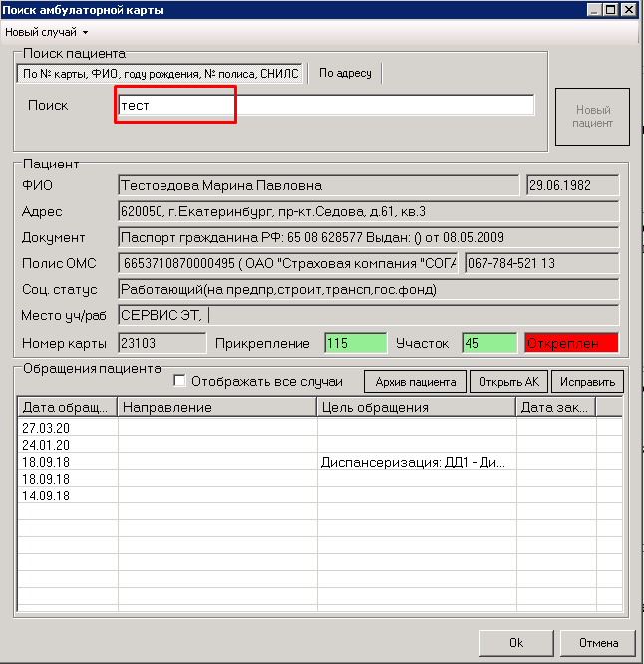Click the Отмена button
The height and width of the screenshot is (664, 644).
point(598,643)
